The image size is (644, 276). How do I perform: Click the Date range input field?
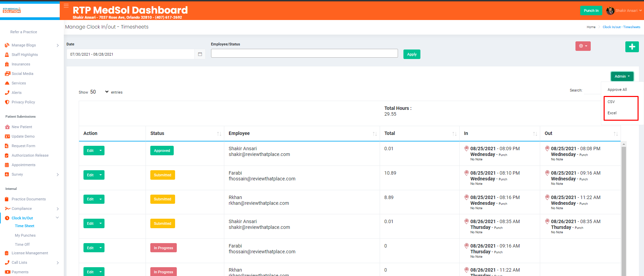131,54
